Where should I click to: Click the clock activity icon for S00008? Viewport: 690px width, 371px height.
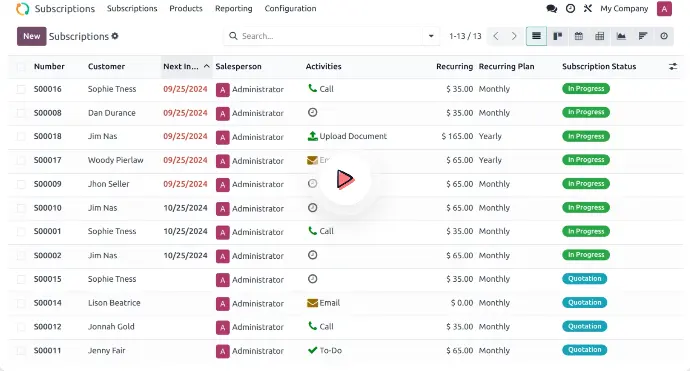(312, 113)
